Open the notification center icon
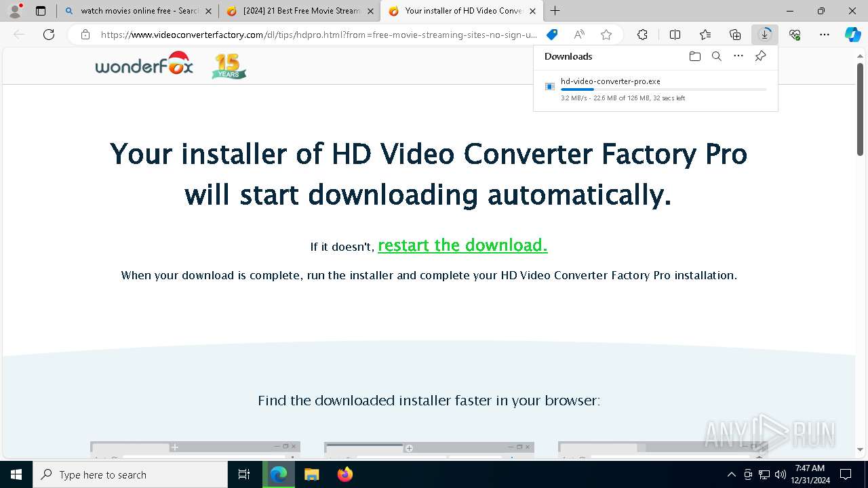Image resolution: width=868 pixels, height=488 pixels. pos(846,474)
